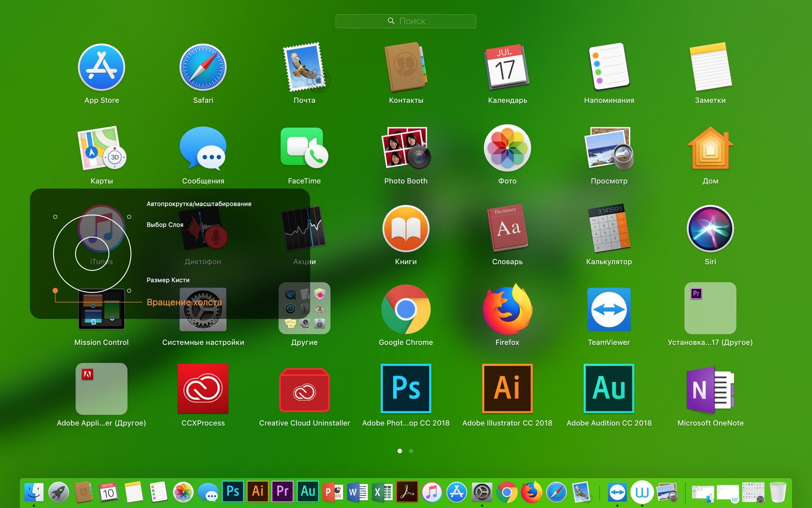The height and width of the screenshot is (508, 812).
Task: Open Creative Cloud Uninstaller
Action: click(x=304, y=389)
